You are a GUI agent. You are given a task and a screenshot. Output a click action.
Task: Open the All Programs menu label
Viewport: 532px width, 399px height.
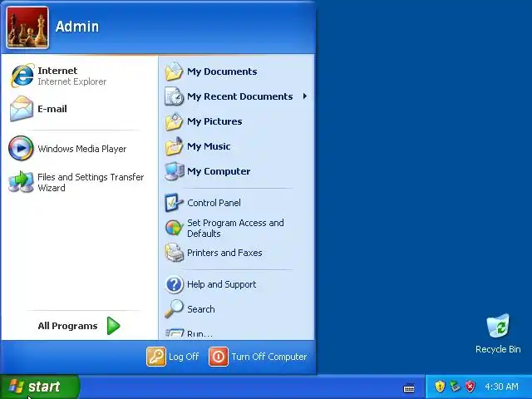coord(67,326)
